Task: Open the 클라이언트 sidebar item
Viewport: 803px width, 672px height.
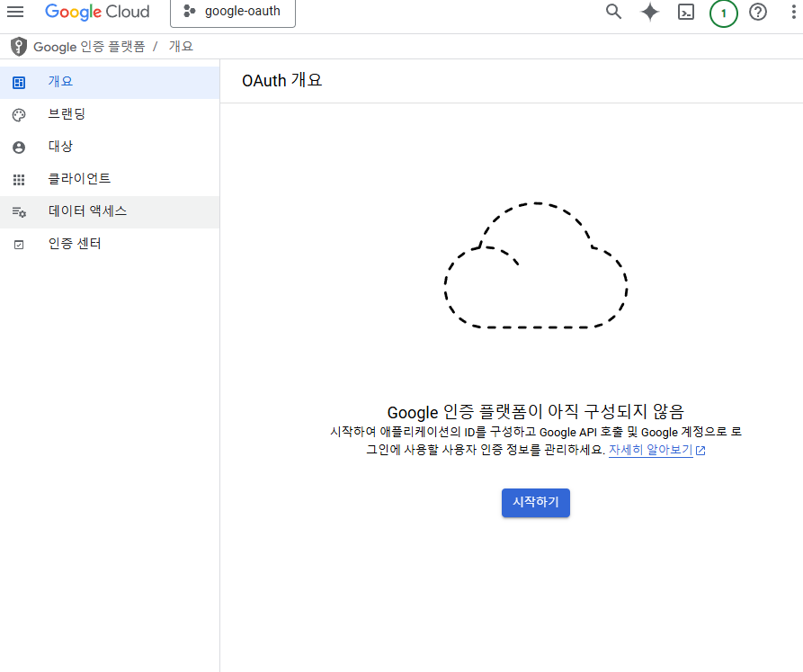Action: [110, 179]
